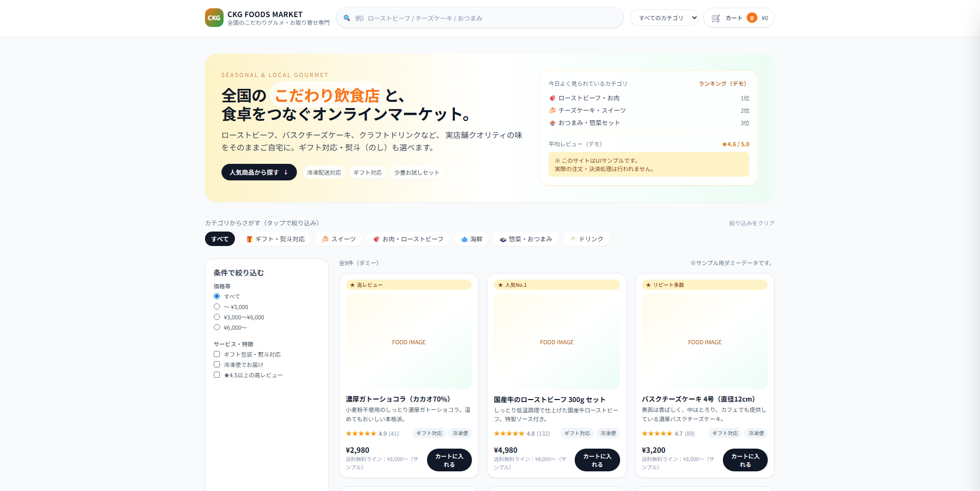This screenshot has height=491, width=980.
Task: Click the CKG logo icon
Action: (x=214, y=18)
